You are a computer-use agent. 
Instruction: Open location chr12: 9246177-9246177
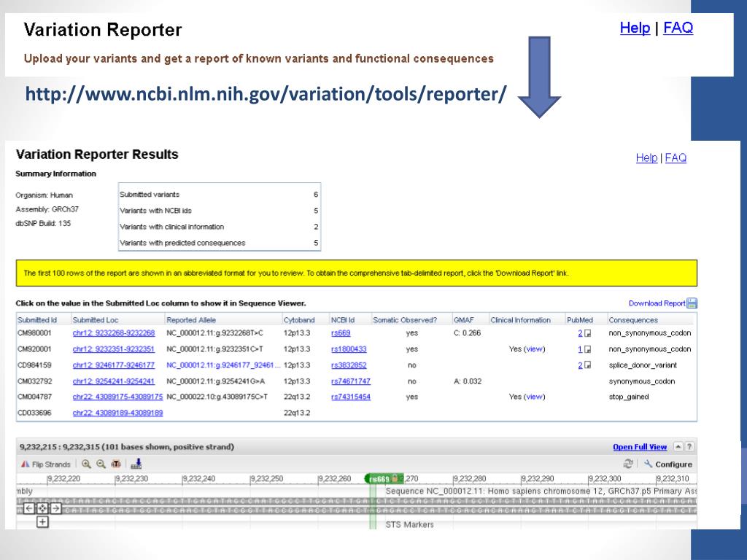click(x=114, y=365)
